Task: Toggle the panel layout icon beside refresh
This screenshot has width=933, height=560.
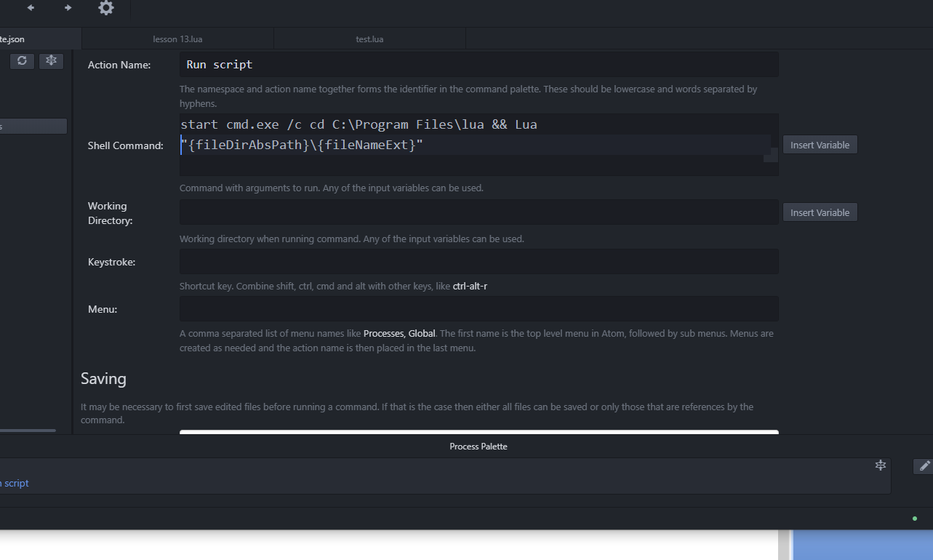Action: (50, 60)
